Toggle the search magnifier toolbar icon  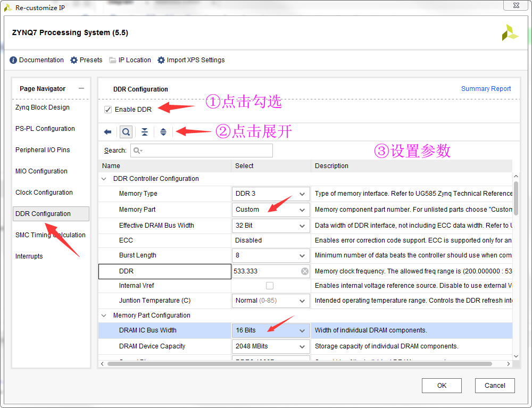tap(126, 132)
